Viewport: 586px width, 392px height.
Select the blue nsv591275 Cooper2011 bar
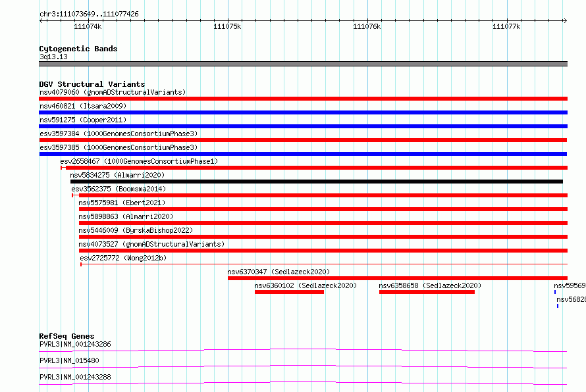click(303, 126)
